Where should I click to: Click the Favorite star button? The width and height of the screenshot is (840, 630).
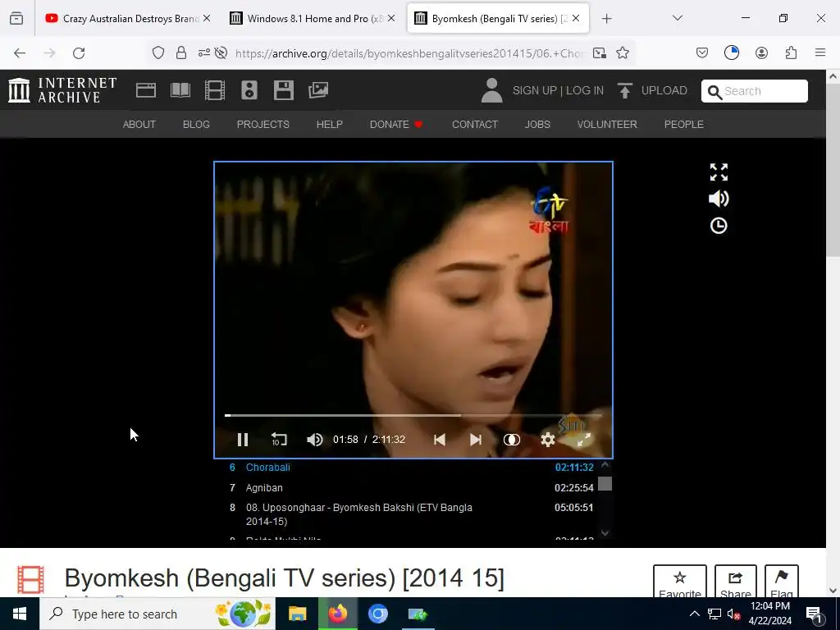pos(680,582)
